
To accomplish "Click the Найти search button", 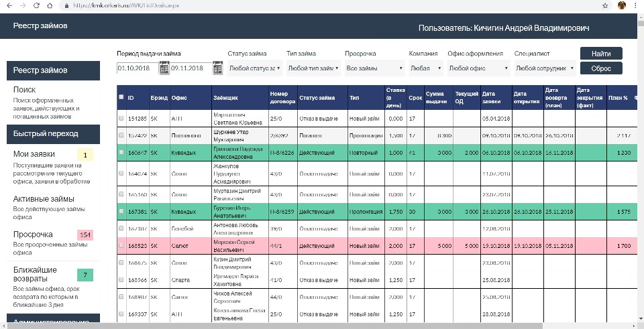I will pos(601,54).
